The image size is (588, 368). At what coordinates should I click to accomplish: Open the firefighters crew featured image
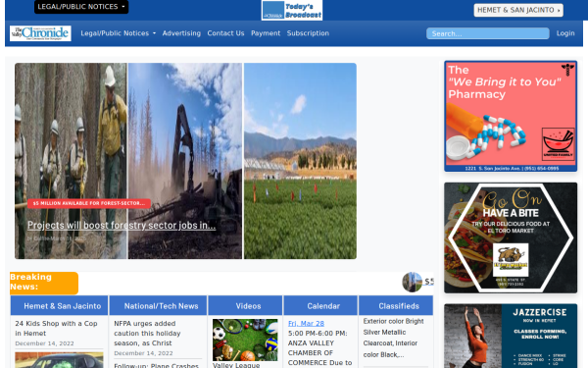[x=71, y=161]
